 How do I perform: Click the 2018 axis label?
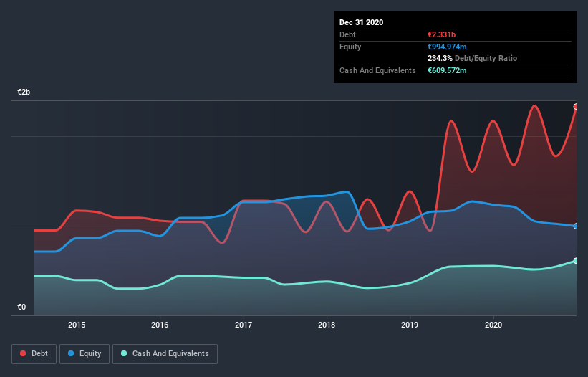pos(327,325)
